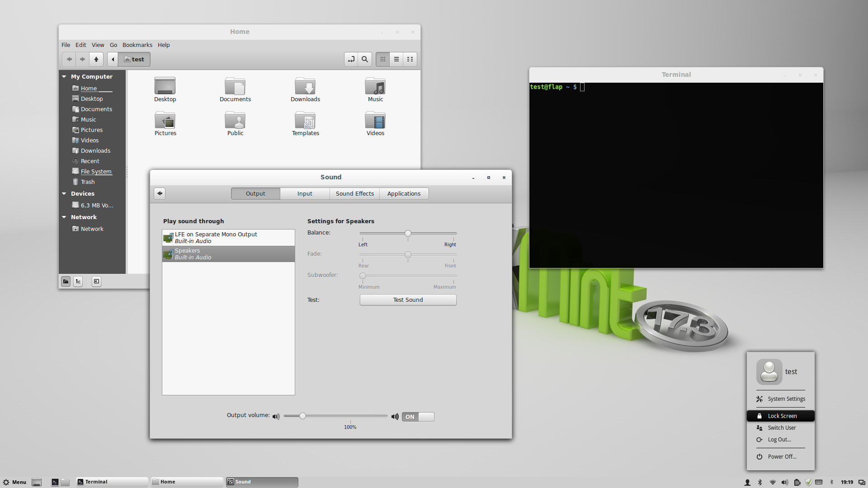Image resolution: width=868 pixels, height=488 pixels.
Task: Click the Test Sound button
Action: click(x=408, y=300)
